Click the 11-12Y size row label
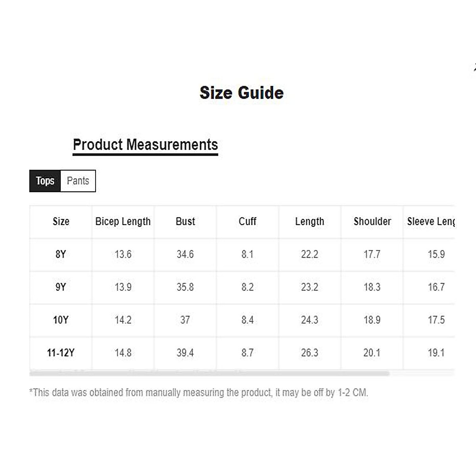Image resolution: width=476 pixels, height=476 pixels. pyautogui.click(x=61, y=353)
